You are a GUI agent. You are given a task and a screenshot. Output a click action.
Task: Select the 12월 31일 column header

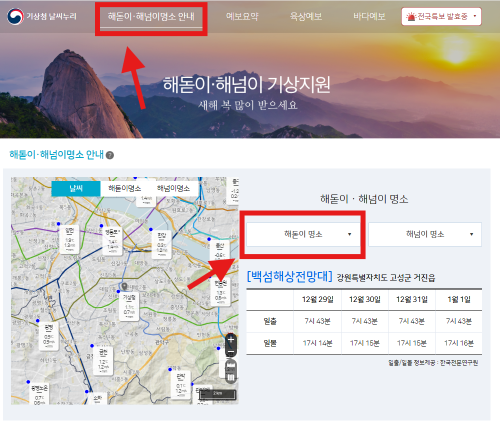tap(412, 299)
